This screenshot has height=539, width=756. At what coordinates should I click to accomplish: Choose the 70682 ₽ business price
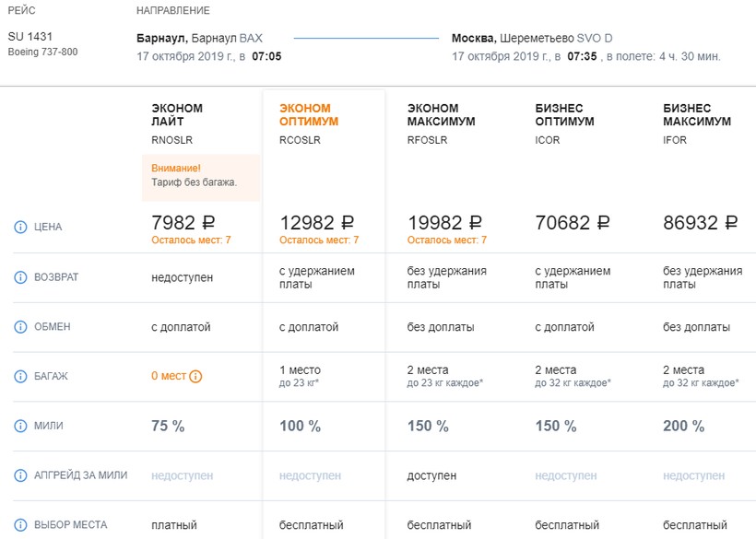point(573,223)
